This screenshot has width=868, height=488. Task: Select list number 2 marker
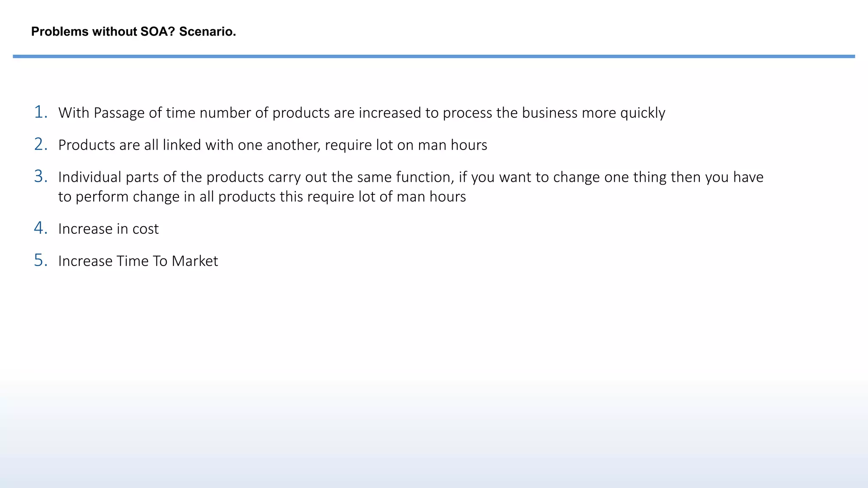point(40,144)
